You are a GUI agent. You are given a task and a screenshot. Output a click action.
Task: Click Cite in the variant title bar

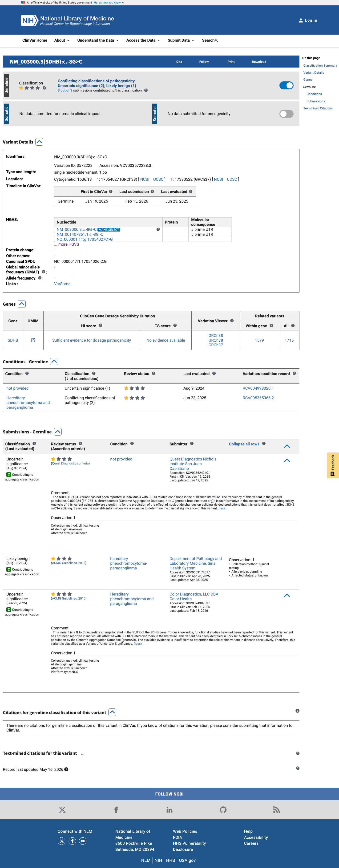(179, 62)
